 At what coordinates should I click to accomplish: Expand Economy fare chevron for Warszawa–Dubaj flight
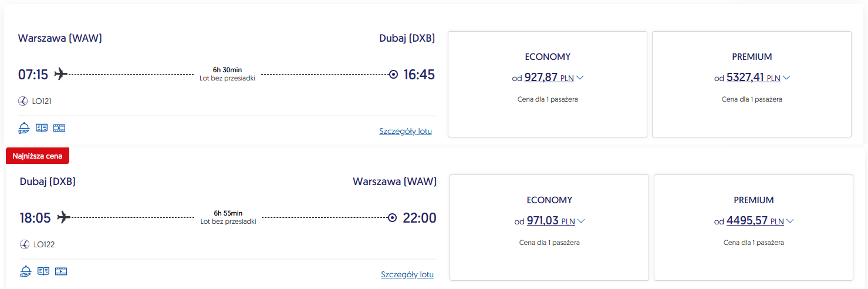[x=580, y=78]
